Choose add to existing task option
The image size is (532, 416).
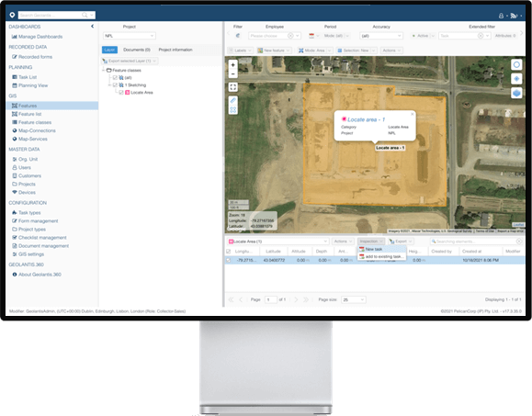[382, 256]
